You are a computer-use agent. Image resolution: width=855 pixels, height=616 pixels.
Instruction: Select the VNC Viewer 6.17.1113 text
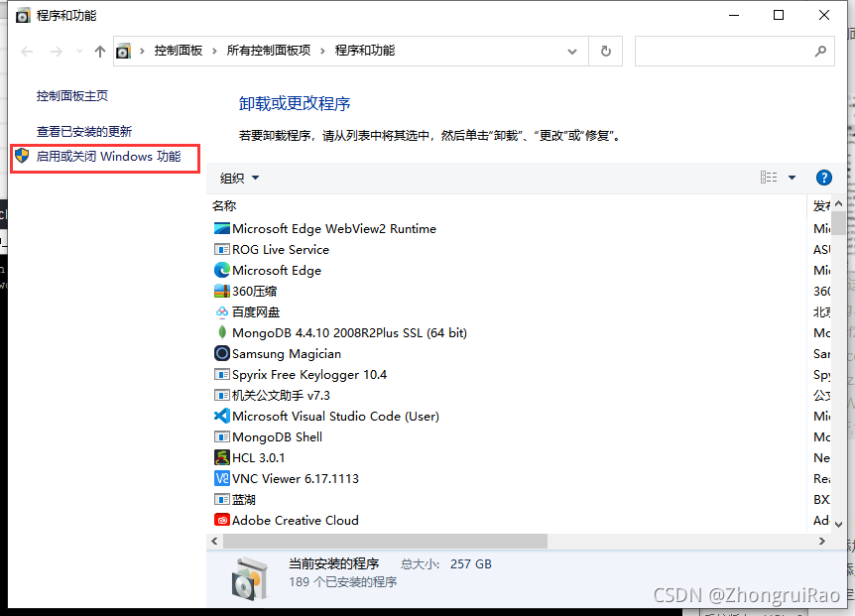tap(296, 479)
